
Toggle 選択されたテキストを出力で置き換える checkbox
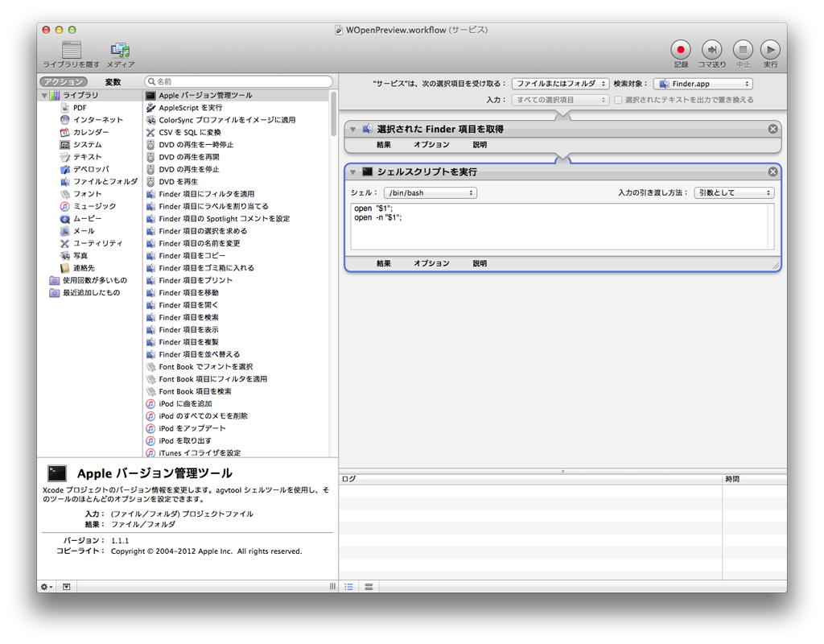click(618, 100)
